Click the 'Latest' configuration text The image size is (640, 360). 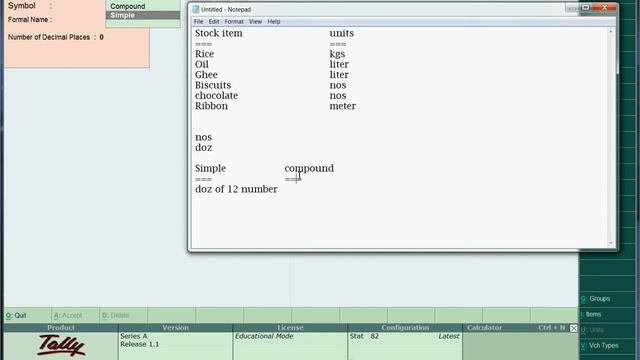click(449, 336)
